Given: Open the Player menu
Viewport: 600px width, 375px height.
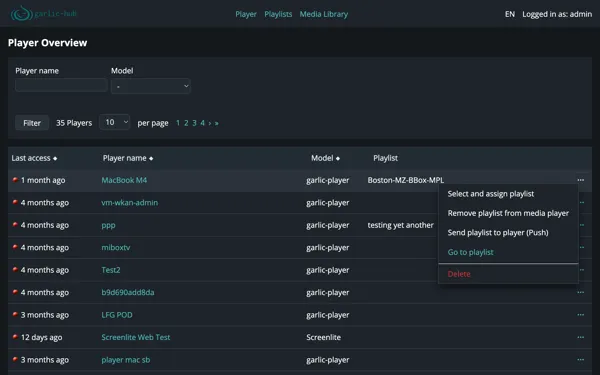Looking at the screenshot, I should point(246,14).
